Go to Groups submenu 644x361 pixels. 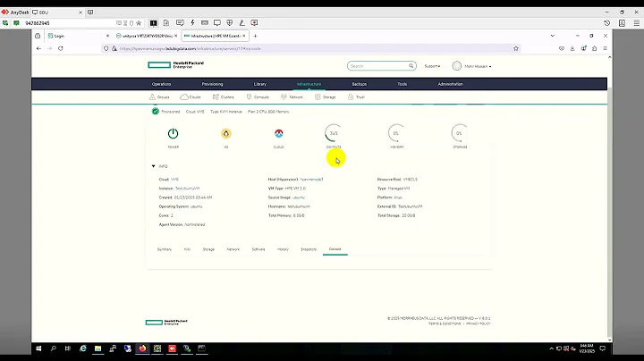[159, 97]
